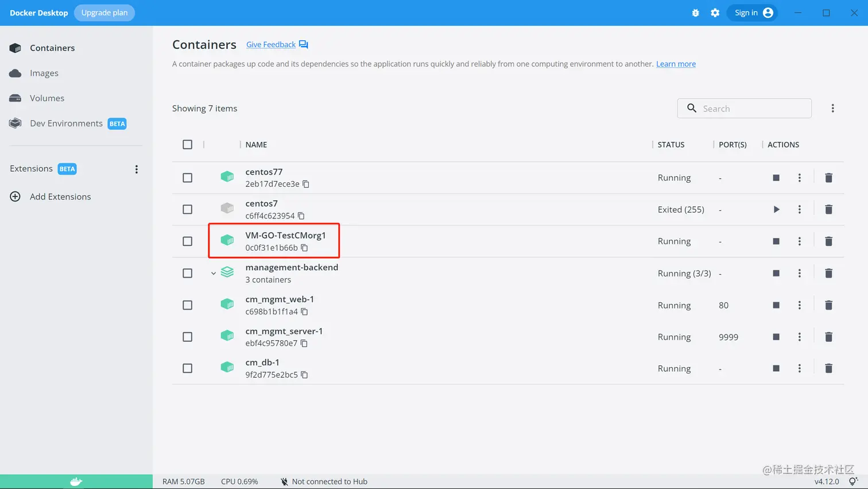
Task: Check the centos77 row checkbox
Action: (187, 178)
